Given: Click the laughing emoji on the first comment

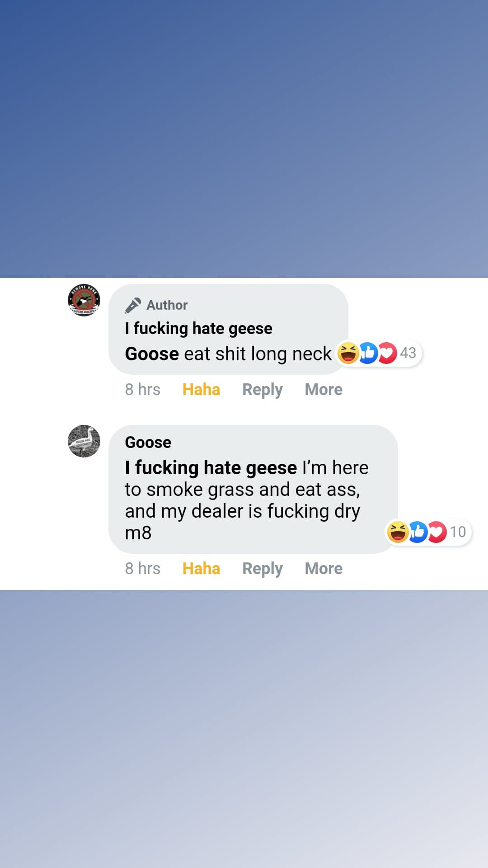Looking at the screenshot, I should point(348,353).
